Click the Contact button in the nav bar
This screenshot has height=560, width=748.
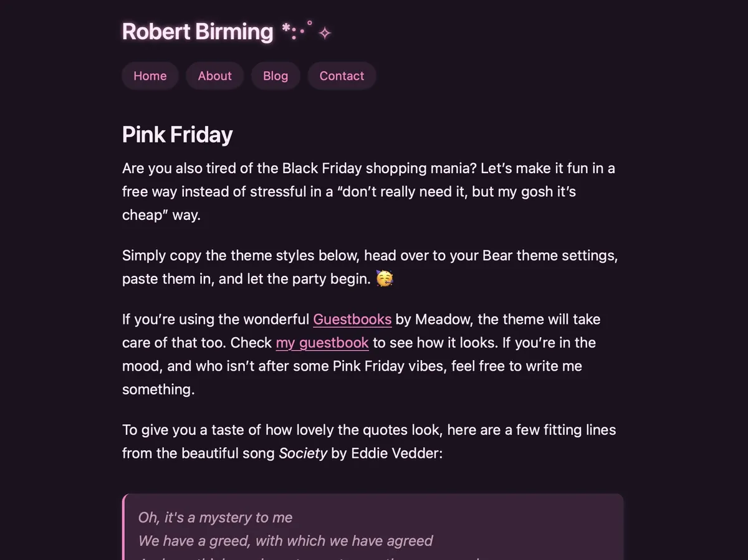(x=342, y=75)
